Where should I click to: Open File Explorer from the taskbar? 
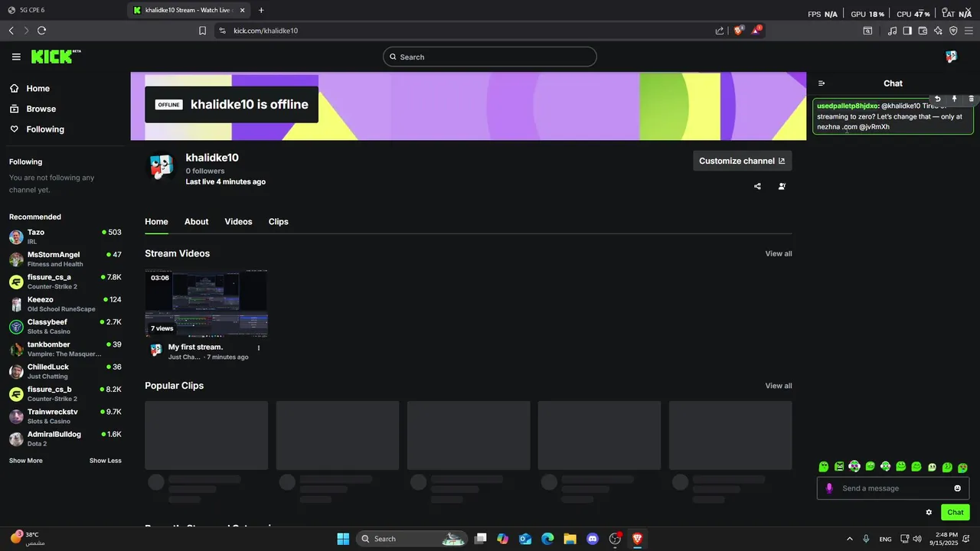(x=570, y=539)
